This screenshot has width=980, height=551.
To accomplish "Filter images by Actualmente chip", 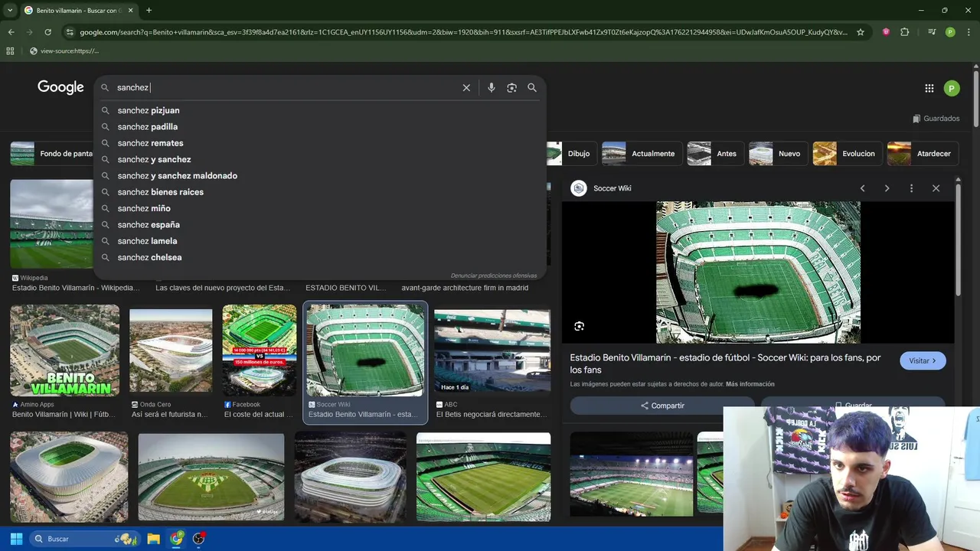I will coord(641,154).
